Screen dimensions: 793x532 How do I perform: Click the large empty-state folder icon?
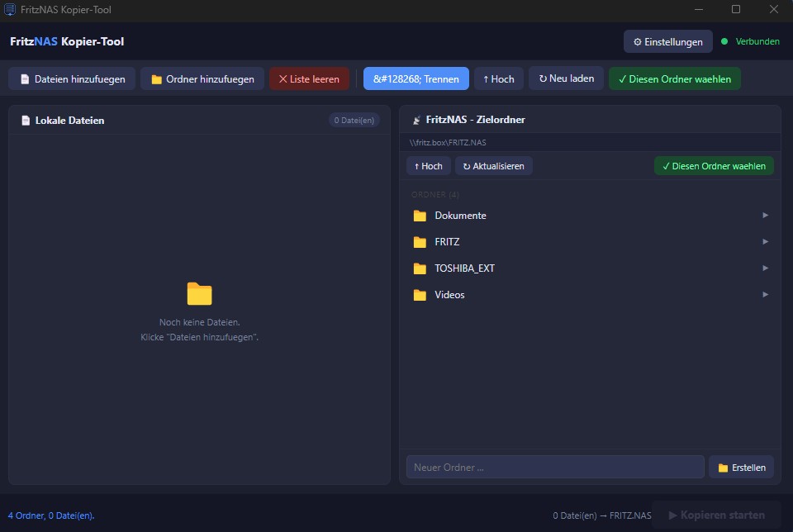pyautogui.click(x=199, y=294)
